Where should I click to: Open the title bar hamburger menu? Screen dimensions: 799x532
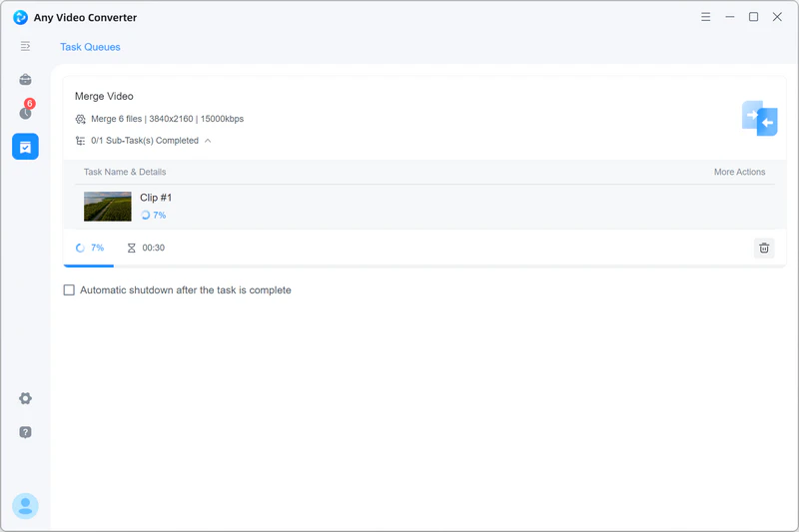(706, 17)
